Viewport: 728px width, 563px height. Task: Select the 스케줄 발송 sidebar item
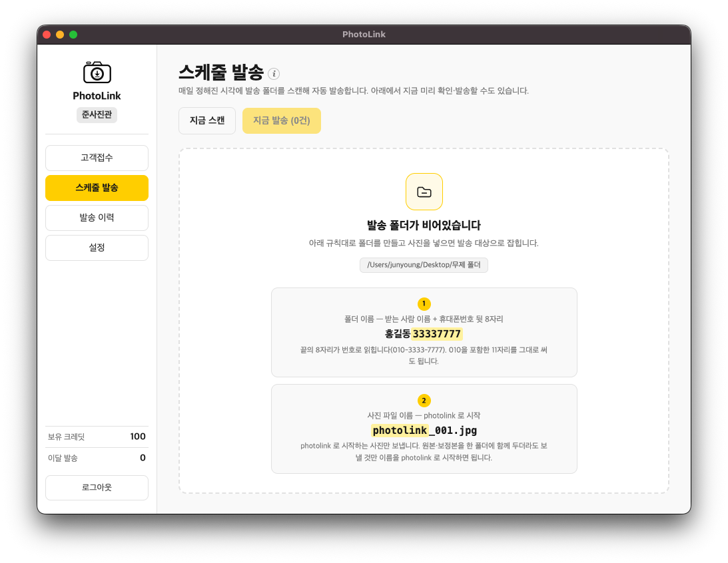click(x=97, y=188)
